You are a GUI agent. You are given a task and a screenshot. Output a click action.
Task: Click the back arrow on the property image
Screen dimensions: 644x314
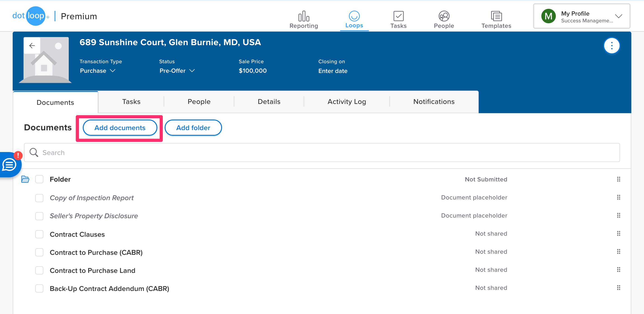[32, 46]
